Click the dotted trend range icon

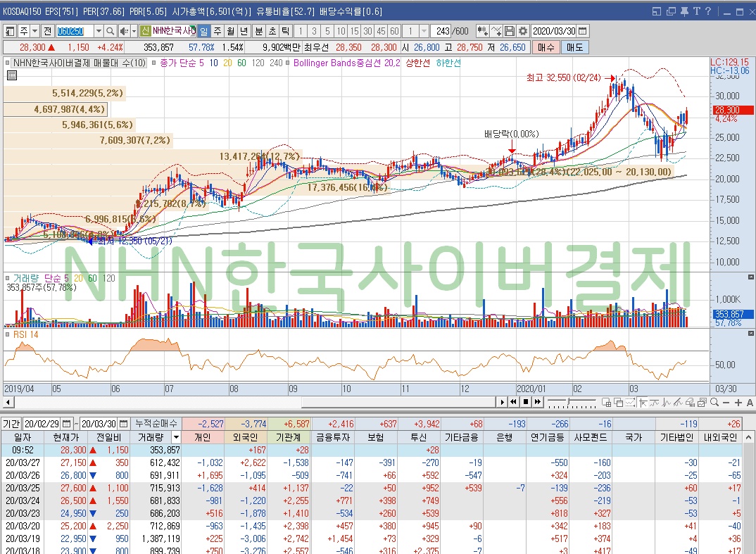tap(630, 403)
